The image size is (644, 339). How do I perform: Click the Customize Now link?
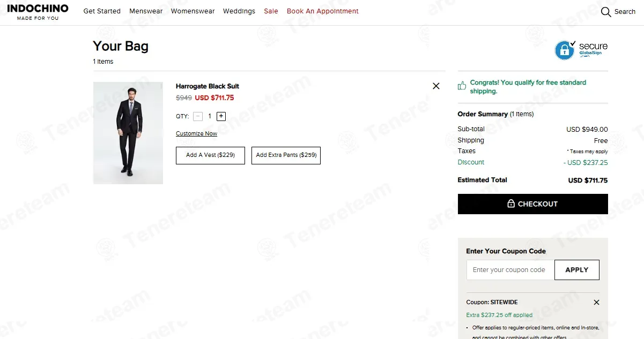point(196,134)
